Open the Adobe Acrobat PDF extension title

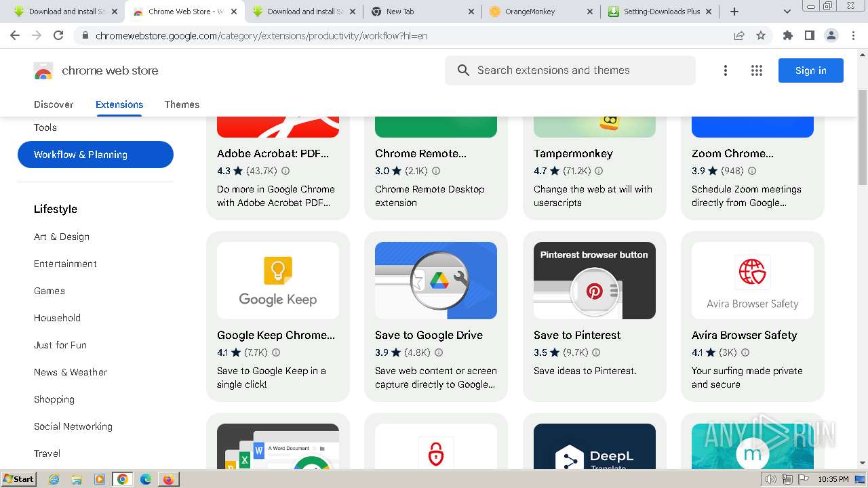pos(273,153)
